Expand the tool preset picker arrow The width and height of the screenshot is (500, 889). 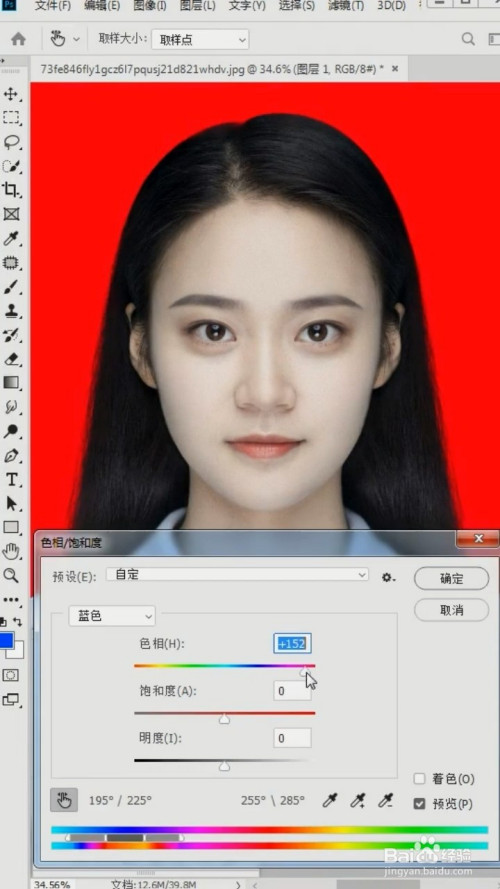pyautogui.click(x=76, y=39)
